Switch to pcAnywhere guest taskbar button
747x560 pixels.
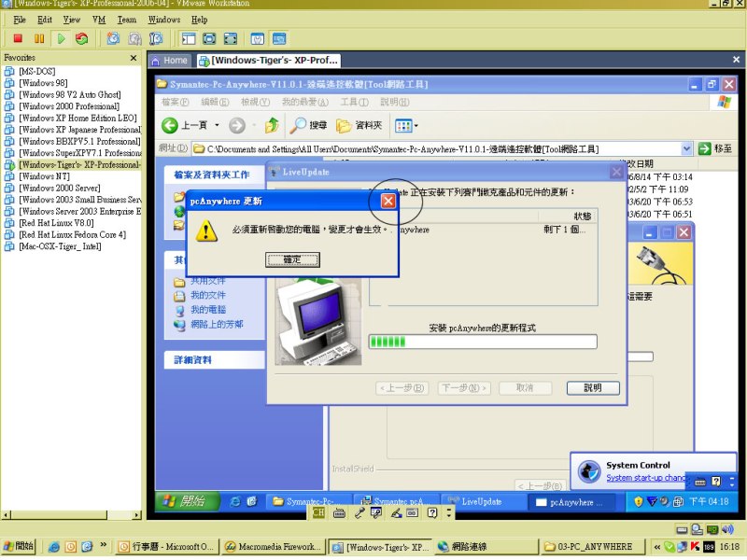click(x=571, y=502)
